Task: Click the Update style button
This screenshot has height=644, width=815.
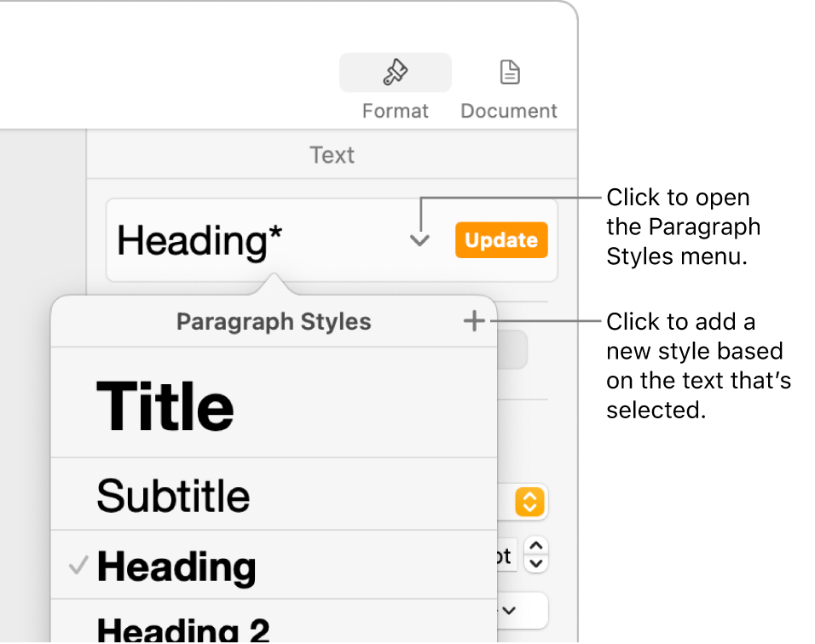Action: (x=501, y=241)
